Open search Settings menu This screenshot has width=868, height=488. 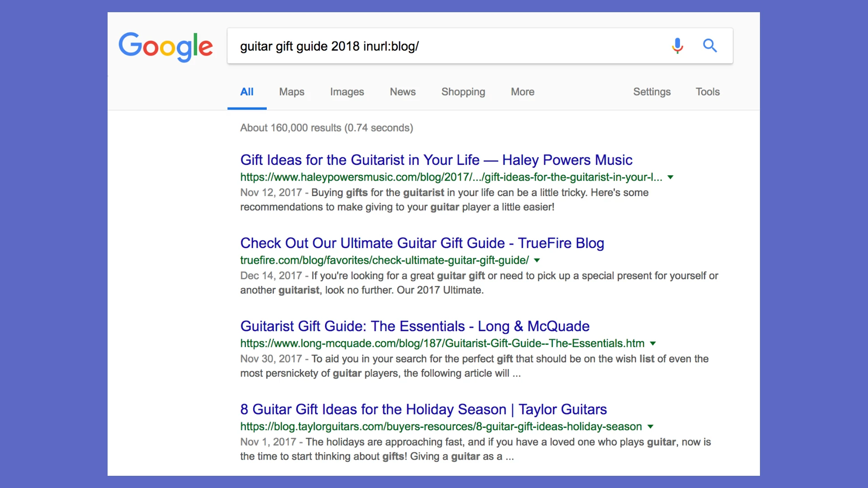pyautogui.click(x=651, y=92)
